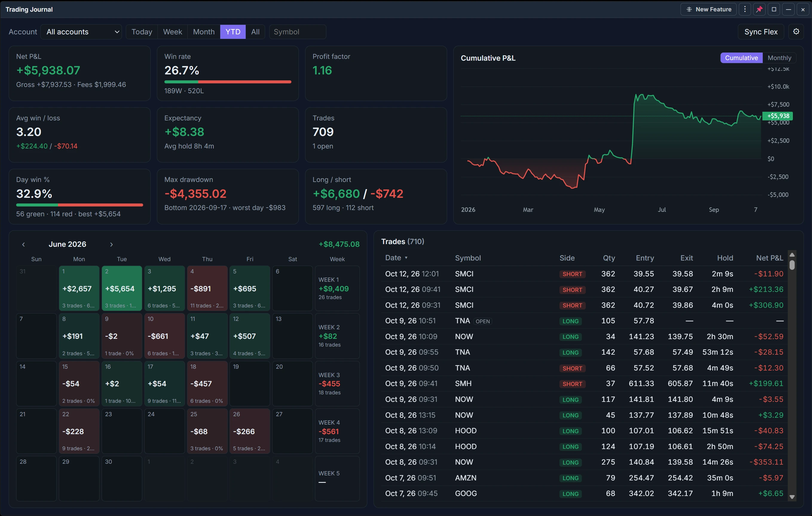Select the Week time range
This screenshot has width=812, height=516.
pos(172,32)
